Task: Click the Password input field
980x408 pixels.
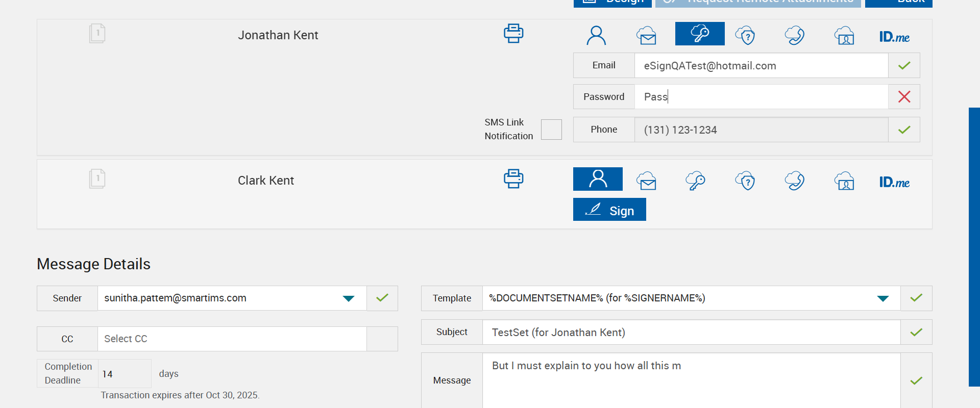Action: 761,97
